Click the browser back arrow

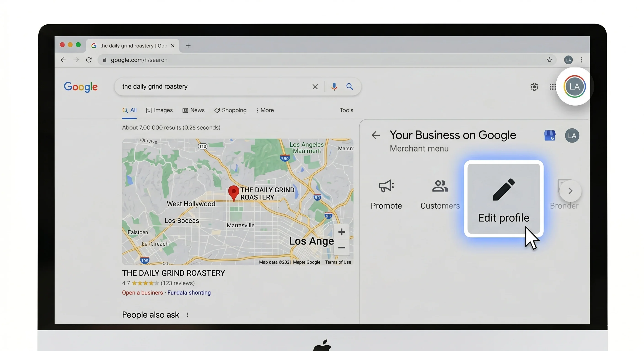pos(63,60)
